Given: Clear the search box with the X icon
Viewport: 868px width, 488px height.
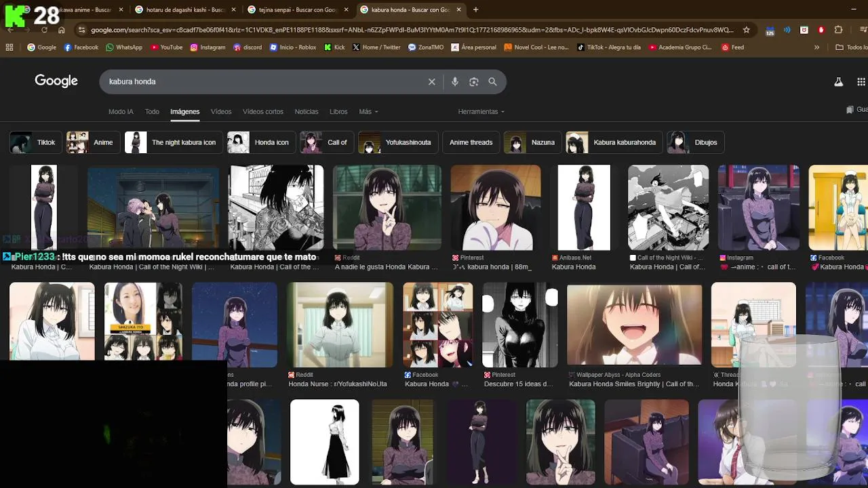Looking at the screenshot, I should (431, 81).
